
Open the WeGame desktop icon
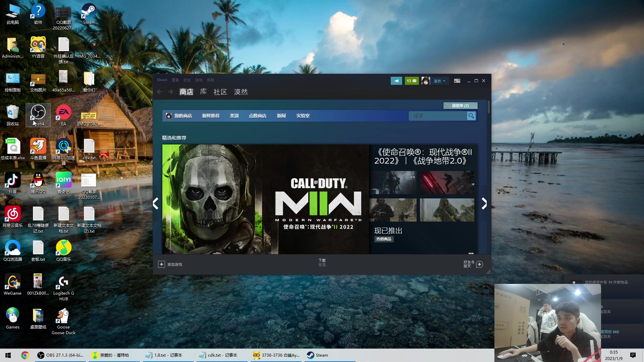[12, 285]
